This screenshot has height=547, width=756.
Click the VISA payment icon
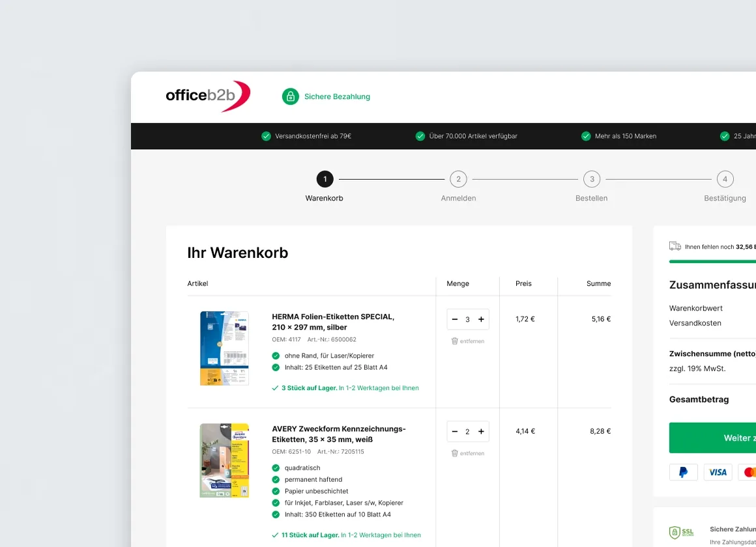(718, 472)
